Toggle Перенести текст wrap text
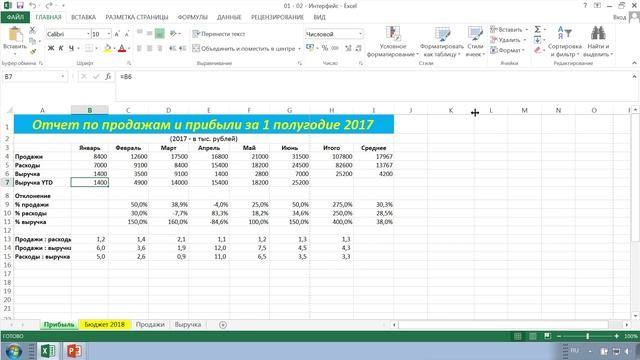The width and height of the screenshot is (640, 360). [218, 34]
